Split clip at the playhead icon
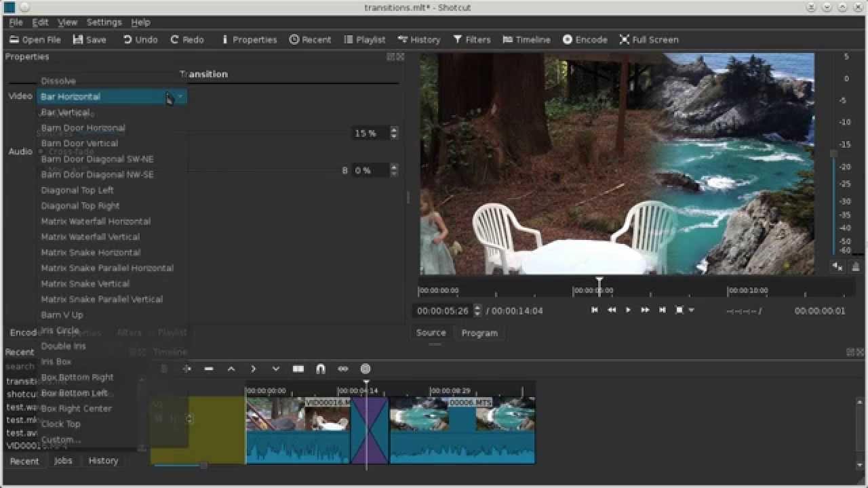Screen dimensions: 868x488 298,369
